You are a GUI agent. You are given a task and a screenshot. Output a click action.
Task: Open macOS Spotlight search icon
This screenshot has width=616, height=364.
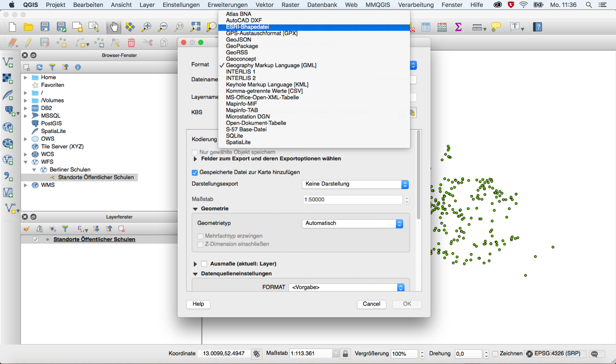589,5
